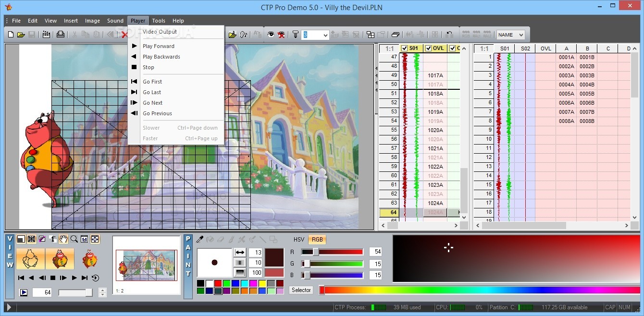The image size is (644, 316).
Task: Uncheck the OVL column checkbox
Action: tap(428, 48)
